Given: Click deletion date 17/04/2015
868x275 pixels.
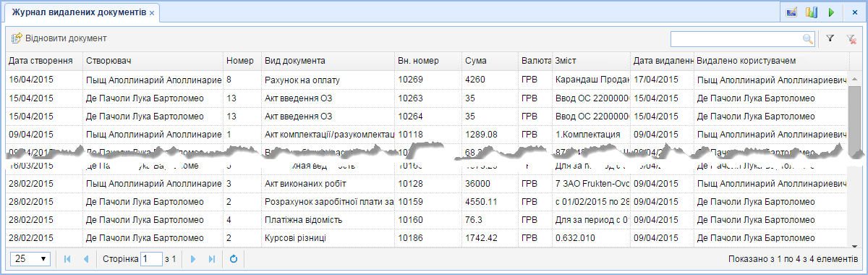Looking at the screenshot, I should [656, 80].
